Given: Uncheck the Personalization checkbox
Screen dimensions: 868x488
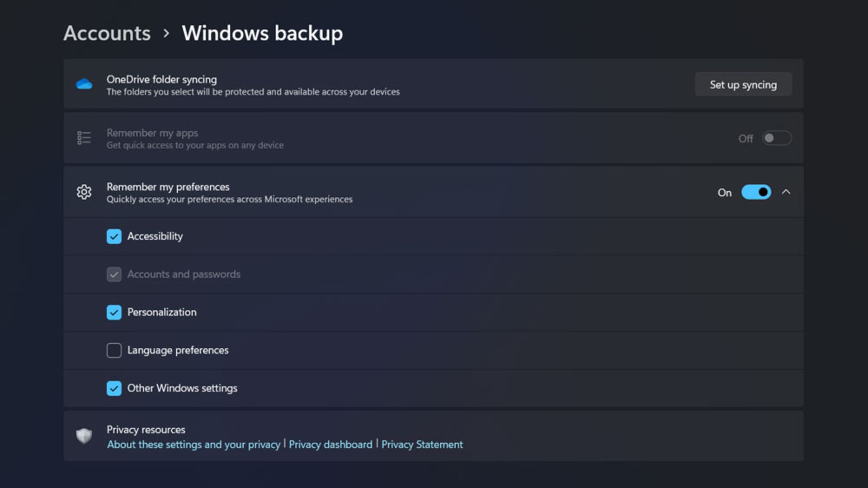Looking at the screenshot, I should pyautogui.click(x=114, y=313).
